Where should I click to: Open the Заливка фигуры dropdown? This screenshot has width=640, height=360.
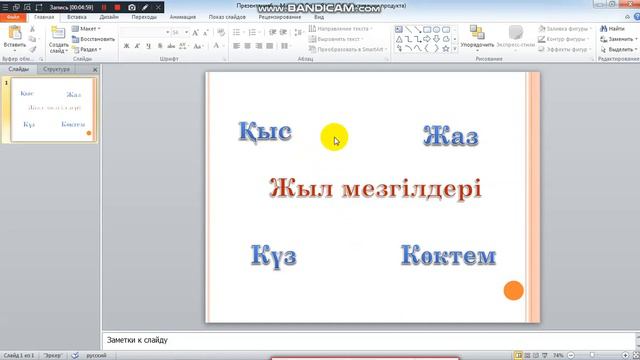(x=565, y=29)
